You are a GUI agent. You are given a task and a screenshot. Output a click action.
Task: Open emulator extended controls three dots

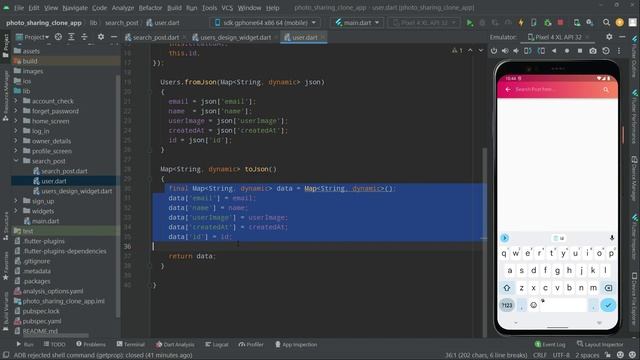(619, 51)
